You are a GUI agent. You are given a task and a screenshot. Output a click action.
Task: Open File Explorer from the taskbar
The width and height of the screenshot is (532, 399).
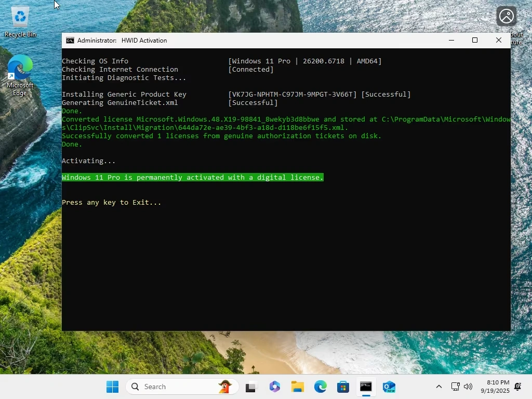[x=298, y=387]
